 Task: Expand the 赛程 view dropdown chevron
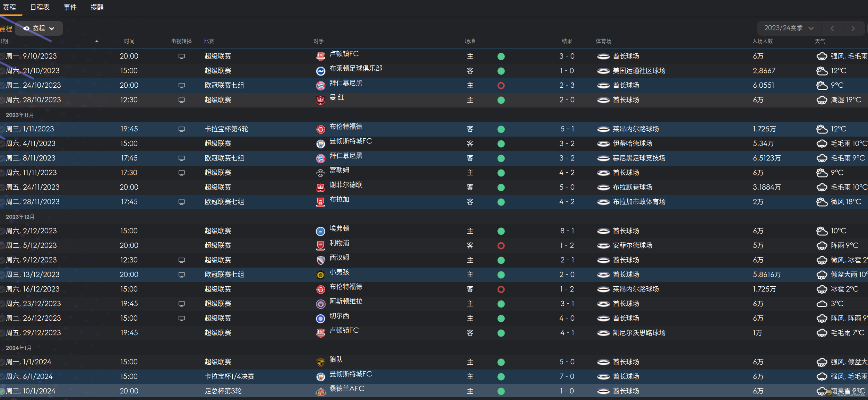(x=52, y=29)
